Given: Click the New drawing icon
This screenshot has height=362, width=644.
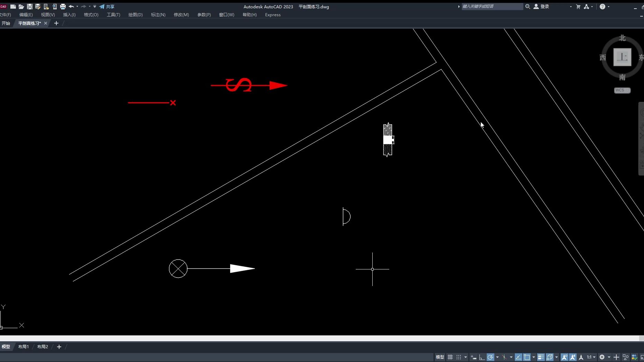Looking at the screenshot, I should 13,7.
